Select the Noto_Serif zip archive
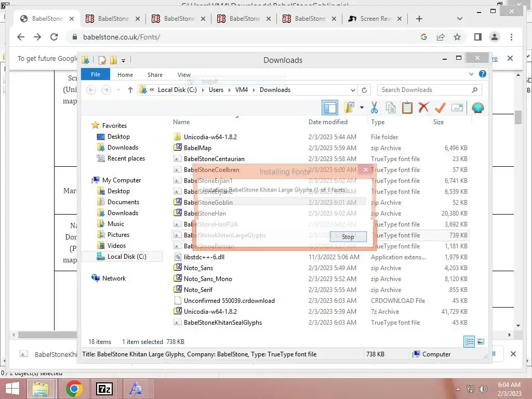 pyautogui.click(x=198, y=289)
